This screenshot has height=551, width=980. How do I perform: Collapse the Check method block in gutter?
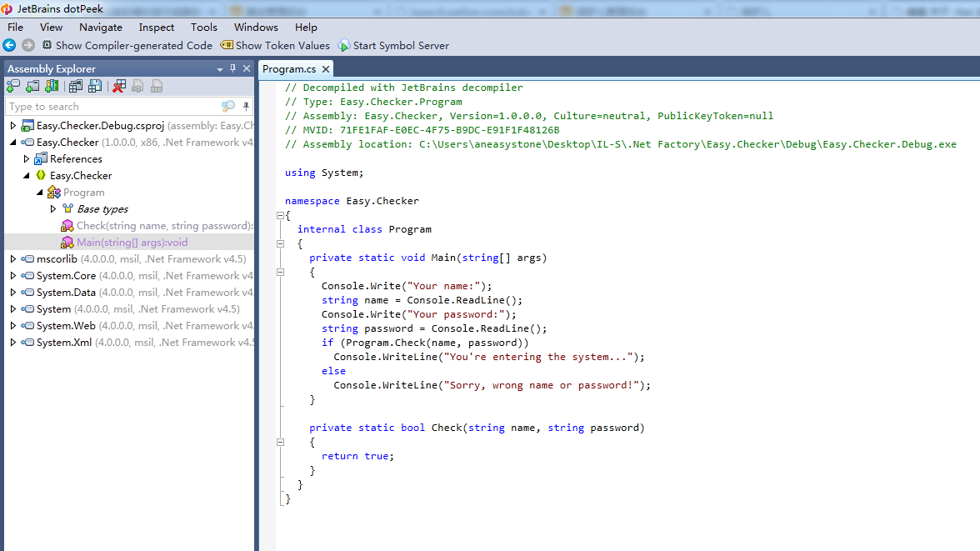click(x=281, y=442)
